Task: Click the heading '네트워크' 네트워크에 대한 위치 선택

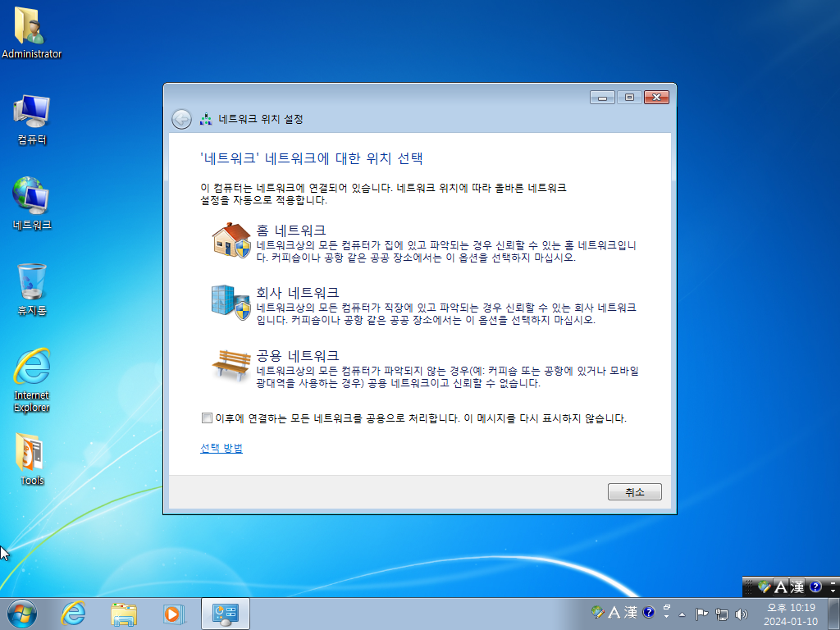Action: [x=311, y=158]
